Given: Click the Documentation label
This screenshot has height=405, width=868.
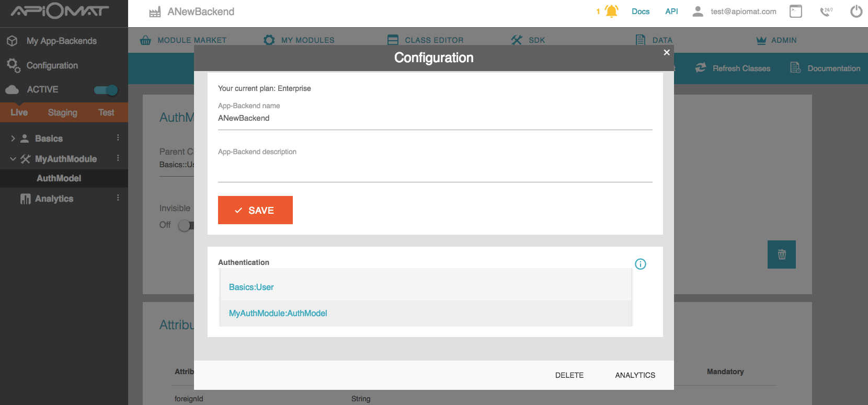Looking at the screenshot, I should 834,68.
